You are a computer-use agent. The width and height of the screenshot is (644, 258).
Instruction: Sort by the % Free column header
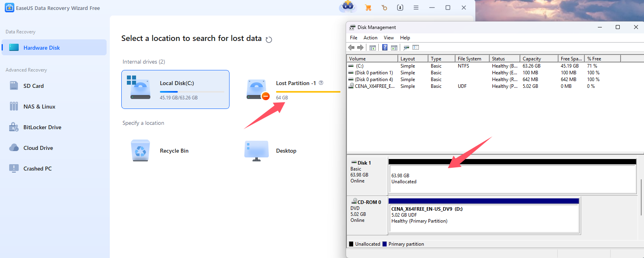(x=603, y=58)
